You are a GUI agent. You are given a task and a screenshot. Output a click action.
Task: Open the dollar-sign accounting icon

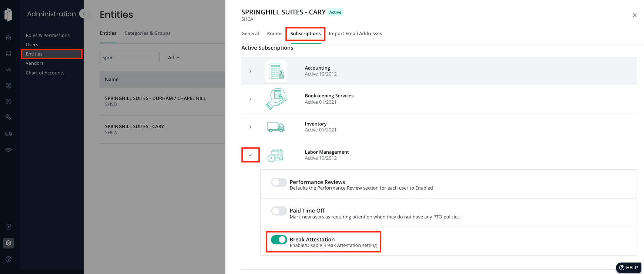tap(9, 86)
